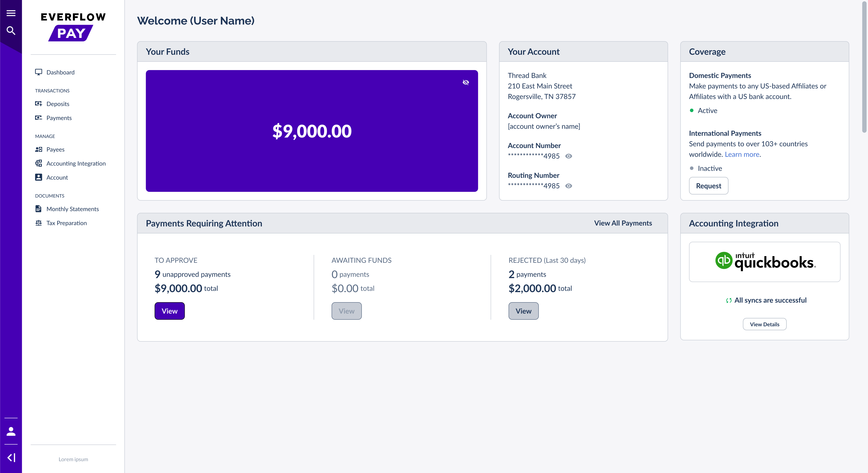Click the Account person-badge icon
This screenshot has width=868, height=473.
click(39, 177)
